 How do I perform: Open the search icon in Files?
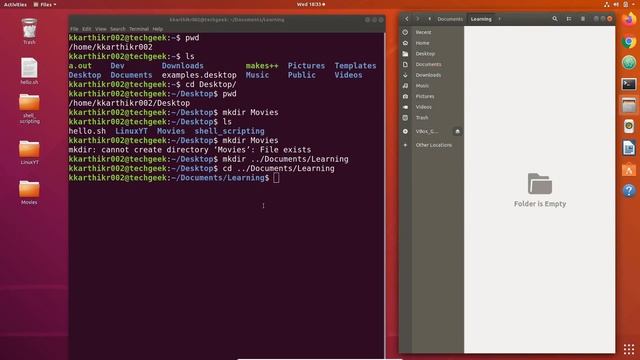tap(555, 19)
